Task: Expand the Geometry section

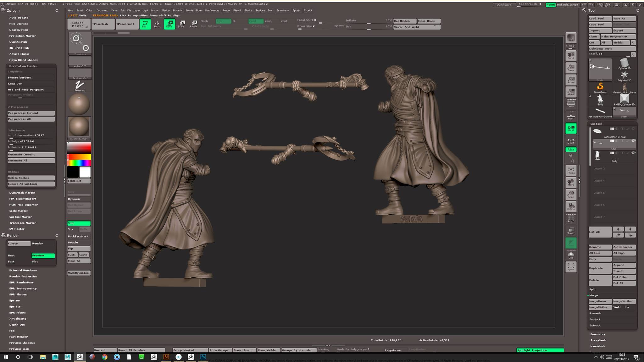Action: pos(597,334)
